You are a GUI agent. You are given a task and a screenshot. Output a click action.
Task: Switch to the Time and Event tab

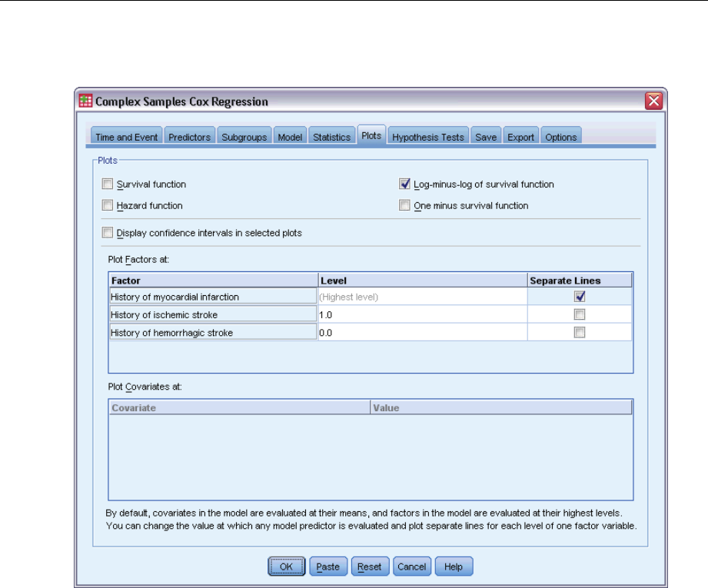[x=126, y=137]
